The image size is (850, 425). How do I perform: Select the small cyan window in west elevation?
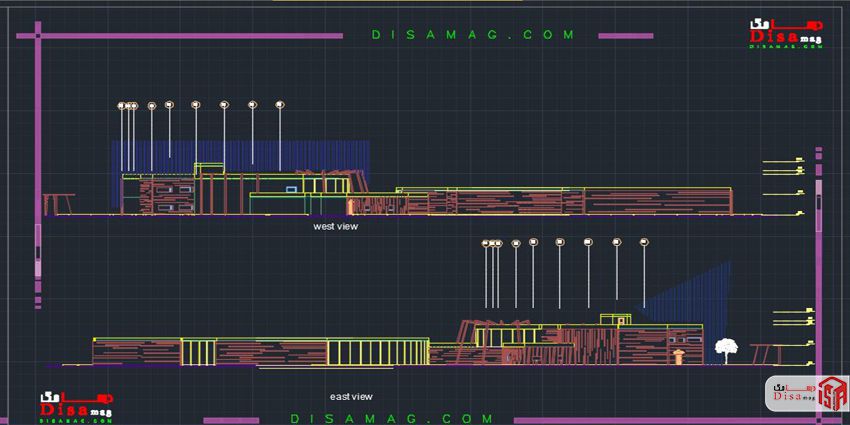[x=289, y=187]
